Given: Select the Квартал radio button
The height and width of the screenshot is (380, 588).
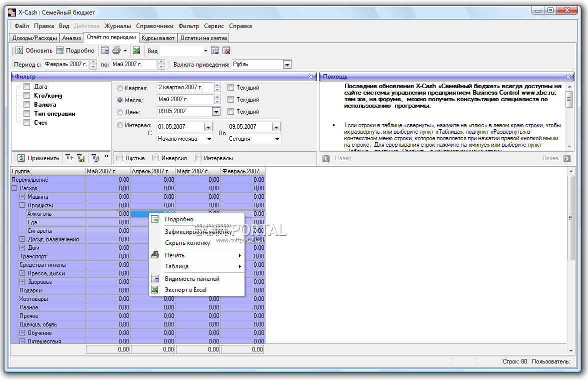Looking at the screenshot, I should [x=120, y=88].
